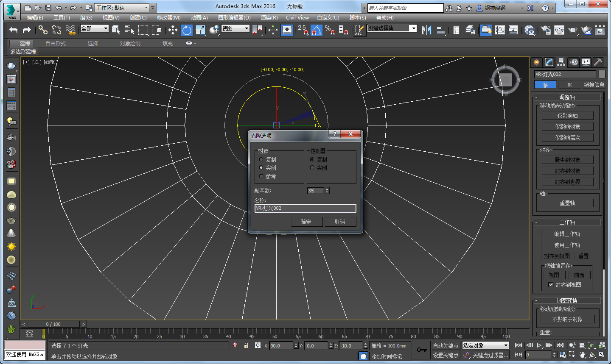Activate the Unlink Selection tool
Viewport: 611px width, 364px height.
(56, 30)
